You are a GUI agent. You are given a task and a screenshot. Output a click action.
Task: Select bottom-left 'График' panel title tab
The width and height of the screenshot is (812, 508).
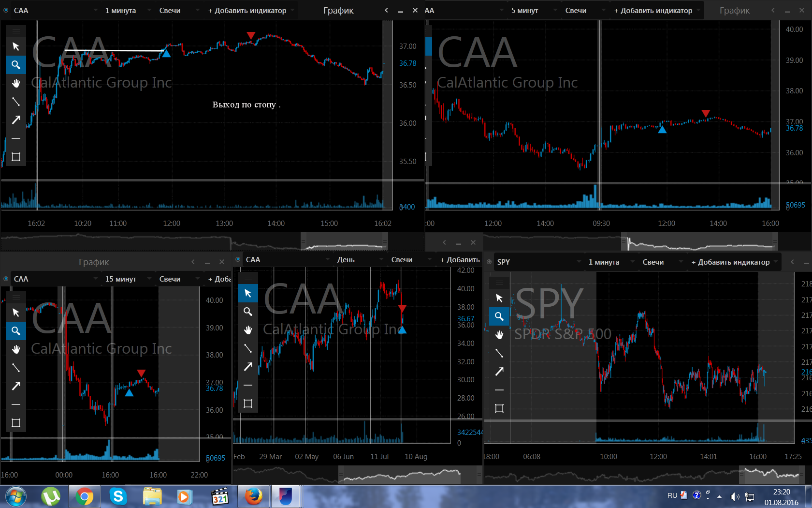94,262
